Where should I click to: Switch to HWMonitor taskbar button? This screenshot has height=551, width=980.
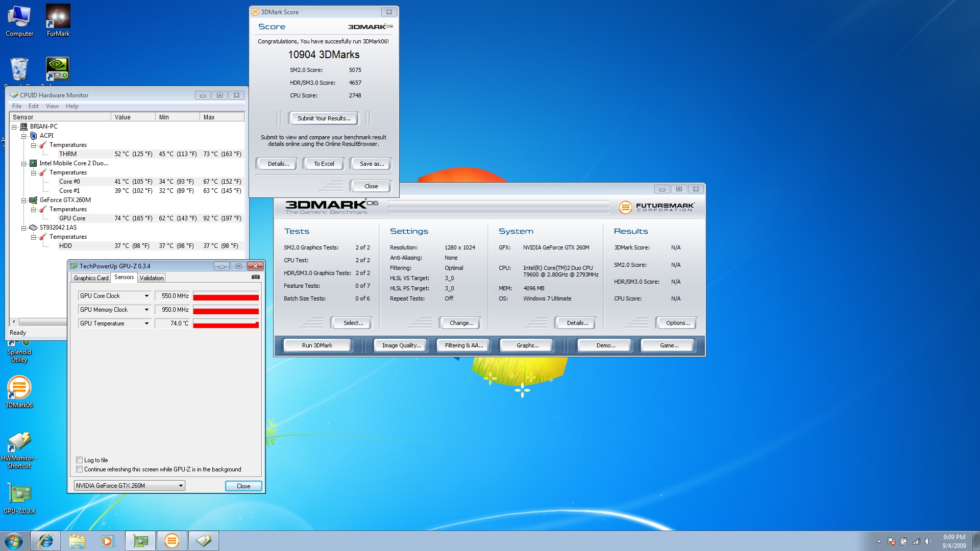203,541
